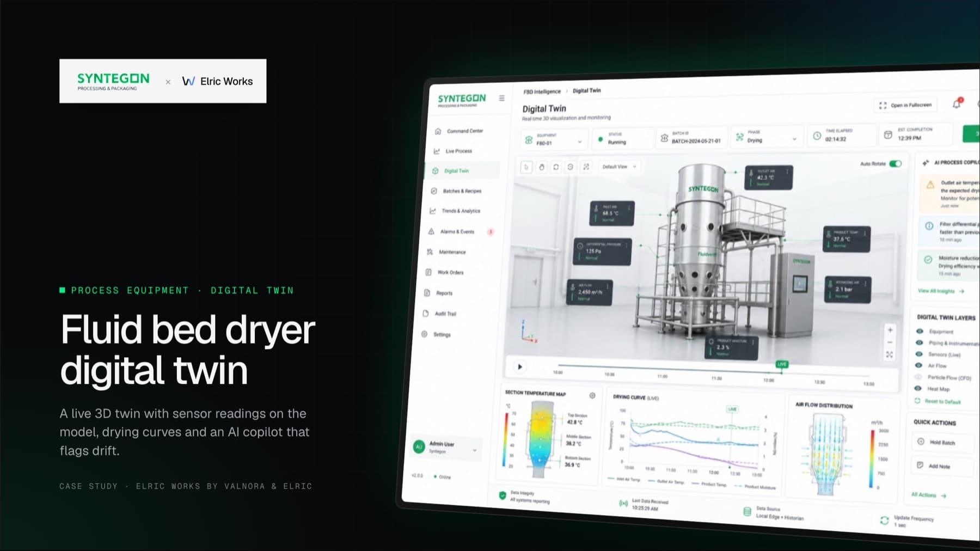980x551 pixels.
Task: Hide the Piping & Instrumentation layer
Action: [920, 342]
